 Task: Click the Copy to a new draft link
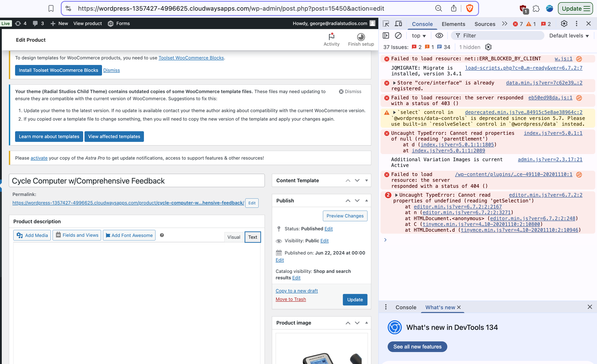(x=297, y=291)
